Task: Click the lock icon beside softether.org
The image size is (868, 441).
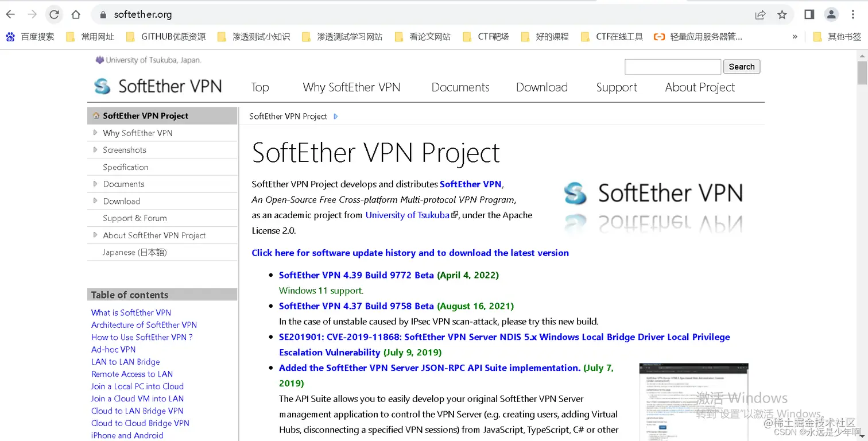Action: click(103, 15)
